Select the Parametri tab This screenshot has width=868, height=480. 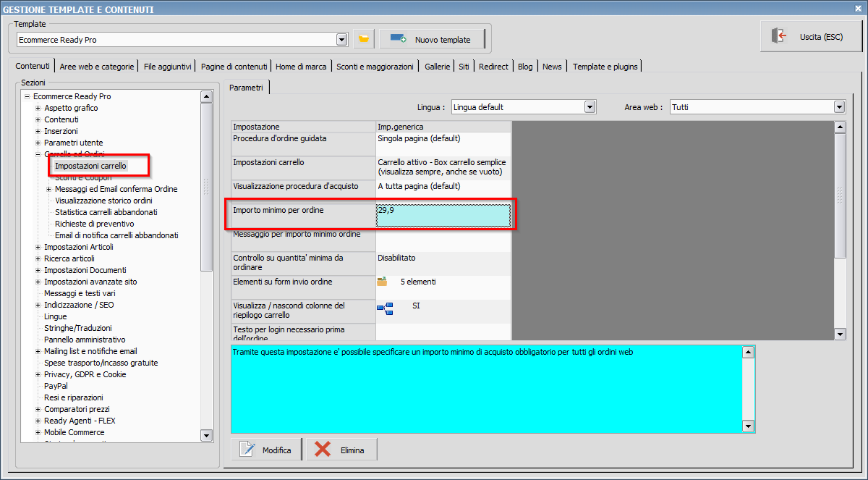point(247,88)
